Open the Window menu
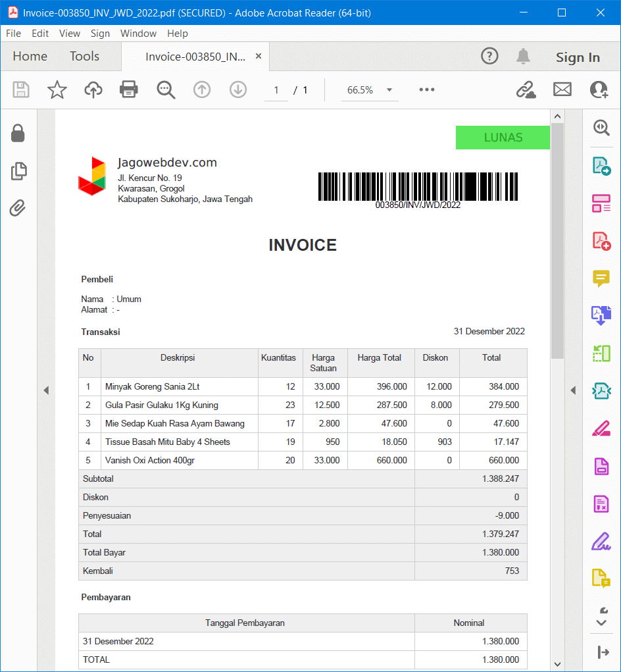Image resolution: width=621 pixels, height=672 pixels. pyautogui.click(x=138, y=34)
